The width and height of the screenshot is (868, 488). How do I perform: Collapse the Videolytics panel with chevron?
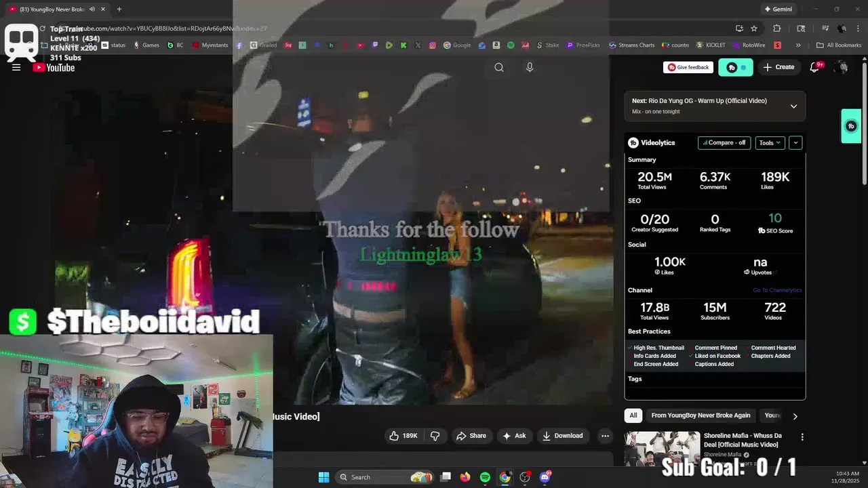(x=795, y=142)
